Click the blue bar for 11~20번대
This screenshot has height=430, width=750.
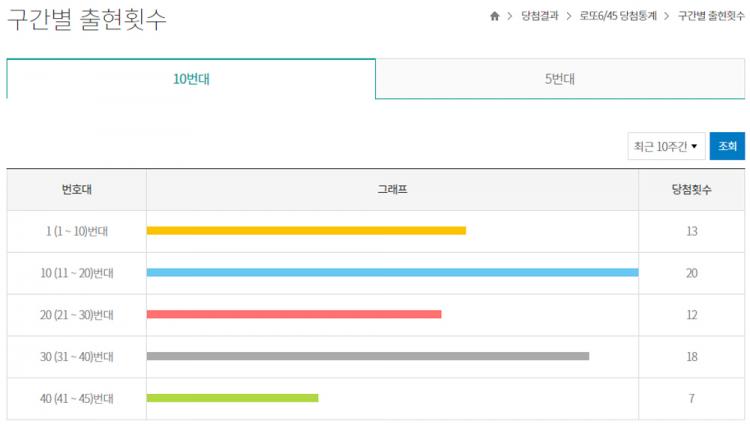click(x=392, y=272)
